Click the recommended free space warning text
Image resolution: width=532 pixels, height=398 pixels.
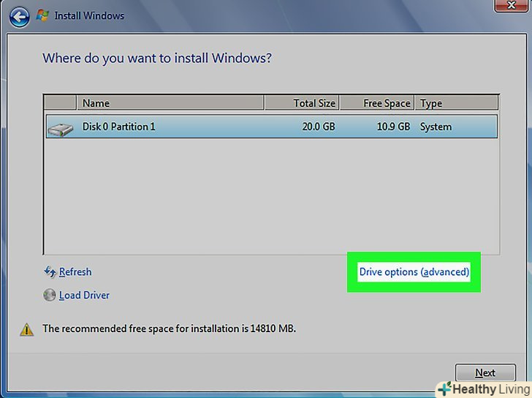click(x=169, y=328)
